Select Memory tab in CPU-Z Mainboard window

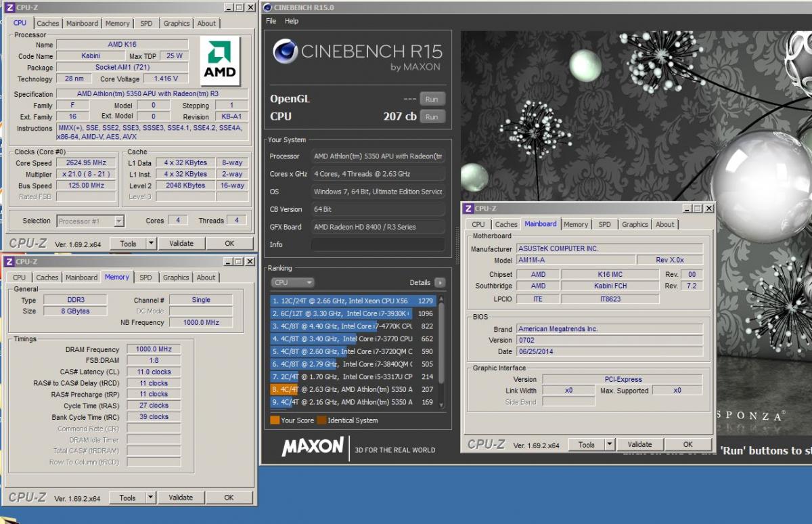pos(576,225)
